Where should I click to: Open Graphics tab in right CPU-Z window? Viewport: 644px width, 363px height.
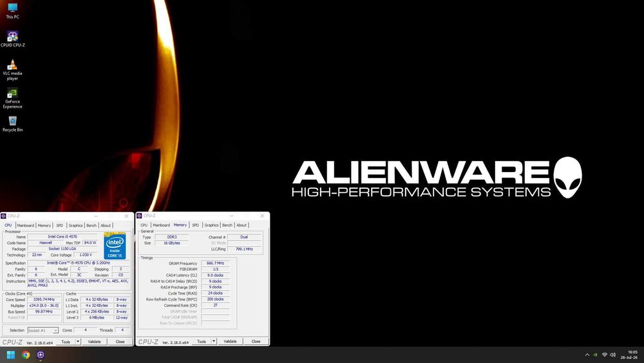pos(211,225)
